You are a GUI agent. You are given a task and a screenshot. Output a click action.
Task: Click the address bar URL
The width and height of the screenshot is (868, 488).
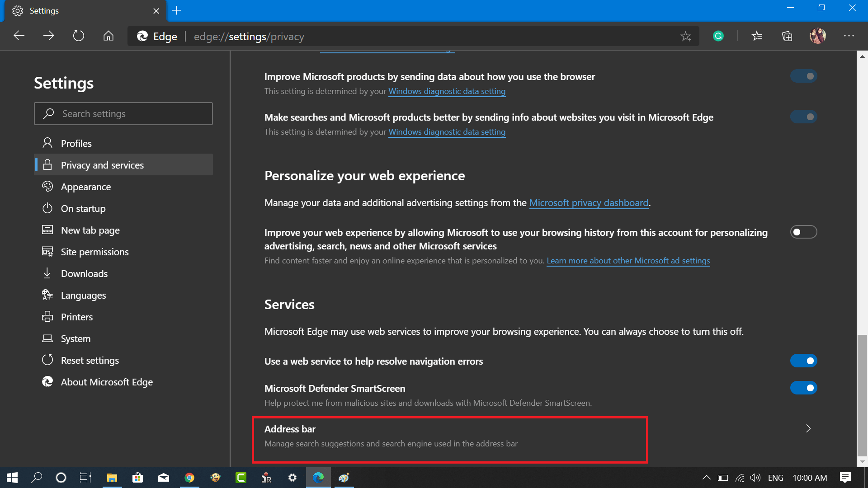pyautogui.click(x=249, y=36)
